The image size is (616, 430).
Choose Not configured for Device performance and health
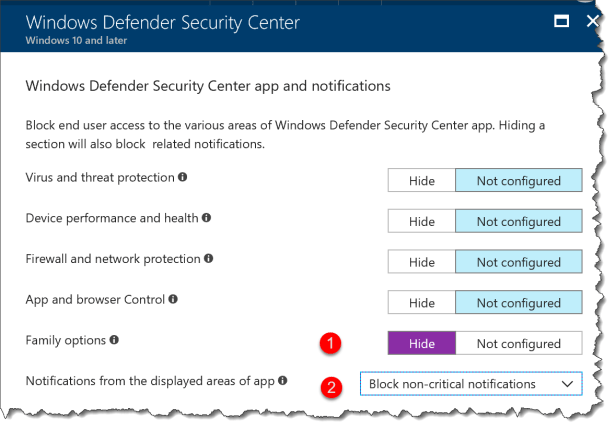point(519,221)
